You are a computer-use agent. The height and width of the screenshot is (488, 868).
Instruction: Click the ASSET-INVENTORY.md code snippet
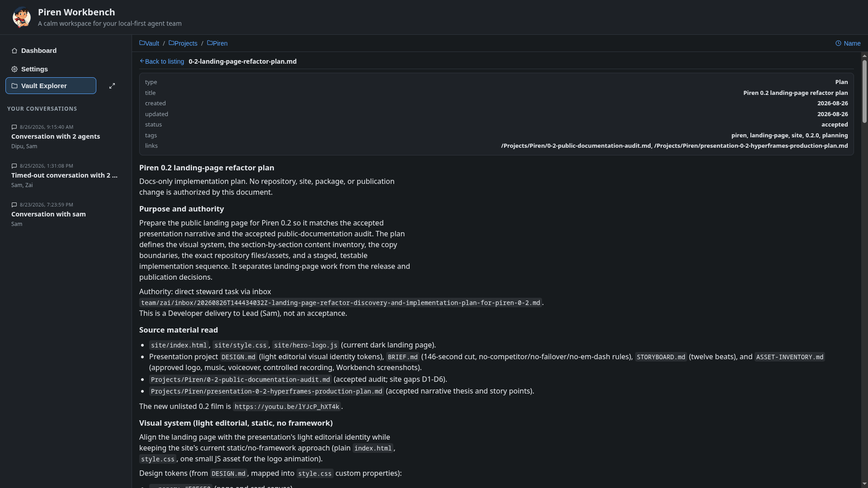[790, 357]
